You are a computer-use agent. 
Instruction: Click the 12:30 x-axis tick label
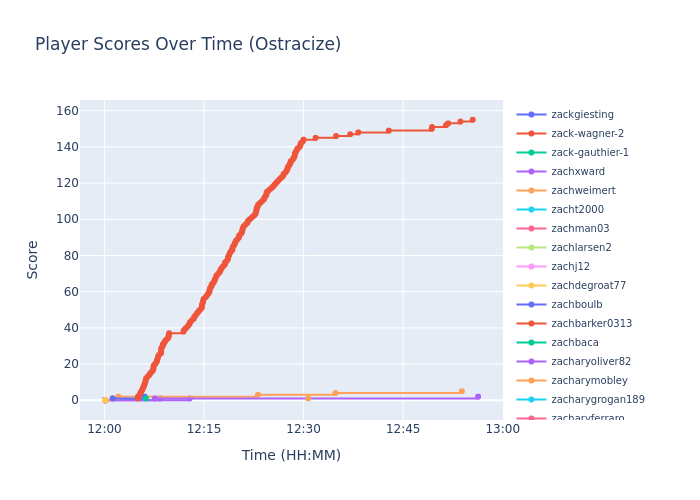(x=303, y=429)
